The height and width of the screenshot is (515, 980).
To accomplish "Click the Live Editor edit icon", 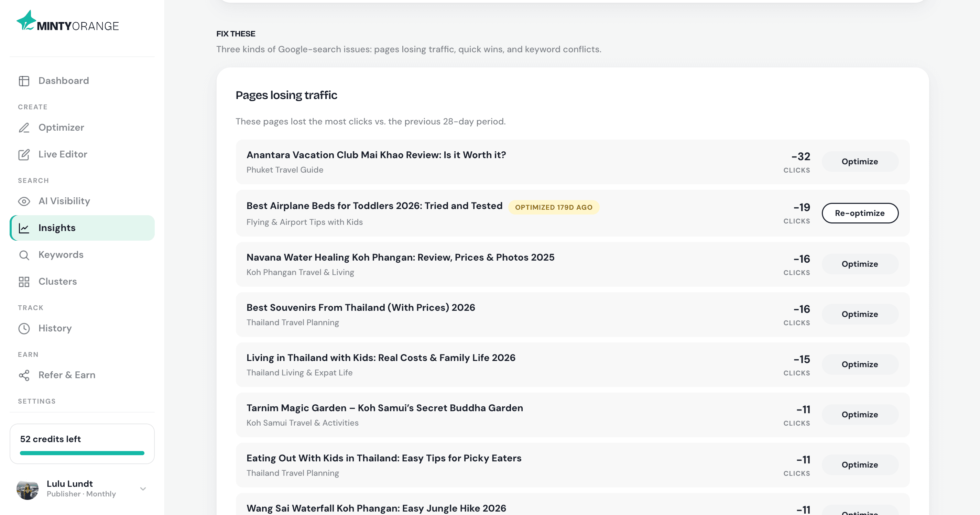I will [24, 154].
